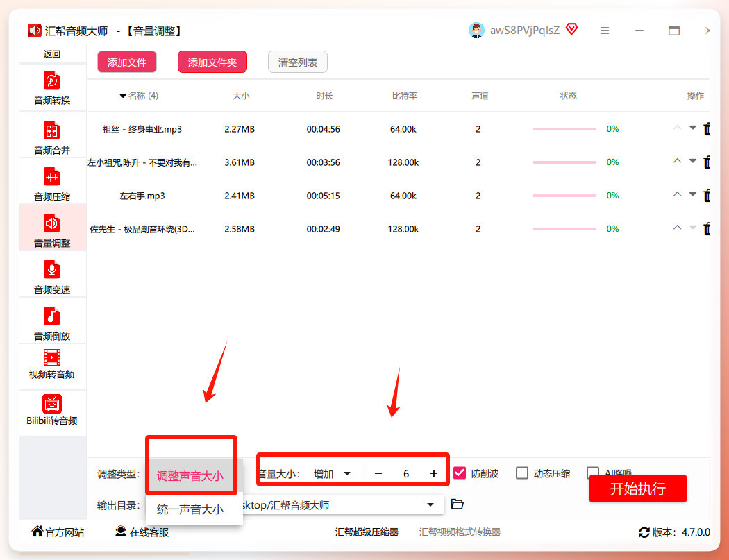The image size is (729, 560).
Task: Click progress bar of 祖丝 - 终身事业.mp3
Action: pos(564,129)
